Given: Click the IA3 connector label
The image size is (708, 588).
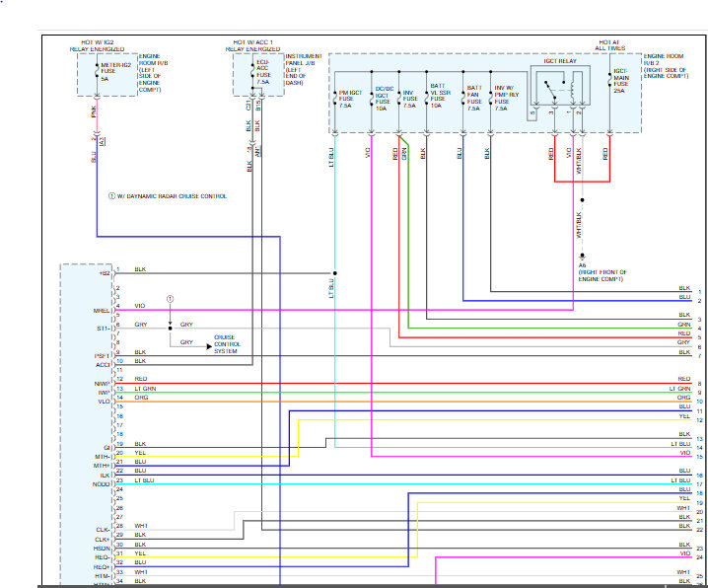Looking at the screenshot, I should 102,141.
